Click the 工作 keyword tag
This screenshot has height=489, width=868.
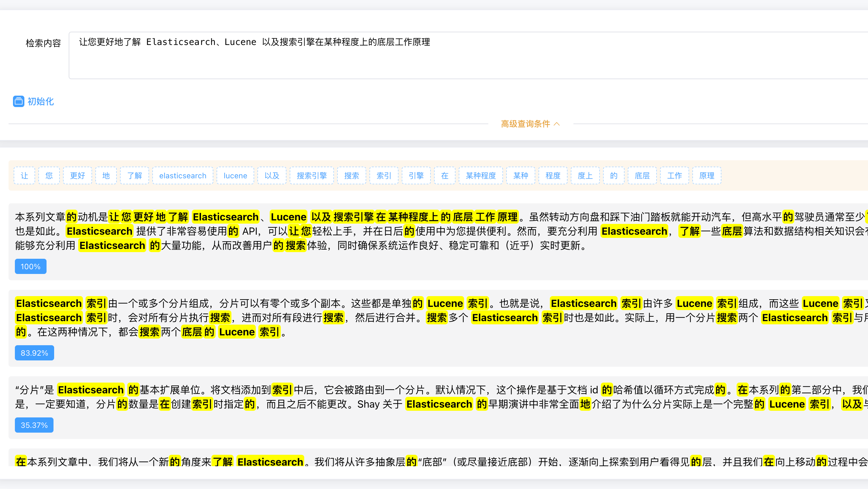674,175
